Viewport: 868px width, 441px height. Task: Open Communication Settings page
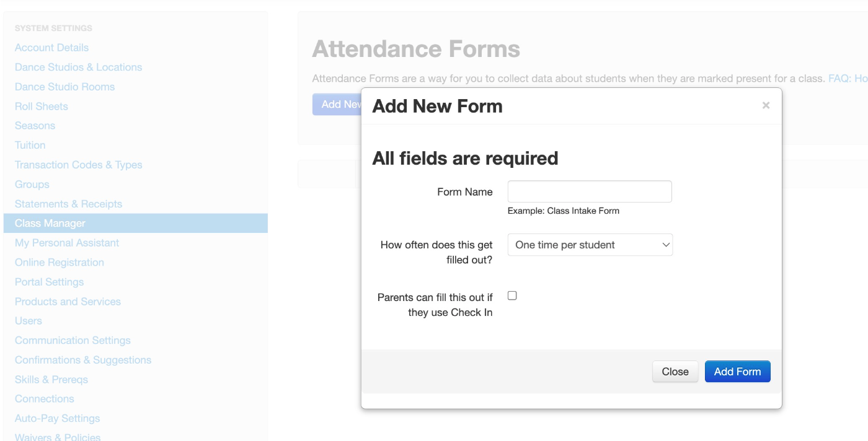click(x=73, y=340)
